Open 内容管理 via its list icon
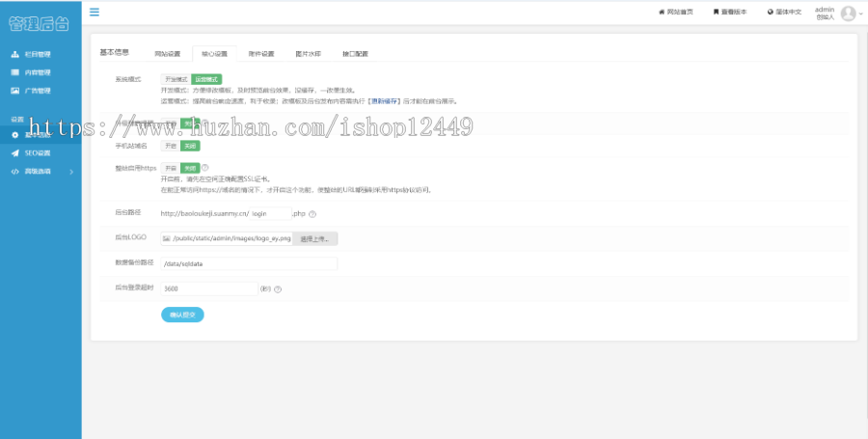Screen dimensions: 868x439 tap(14, 72)
